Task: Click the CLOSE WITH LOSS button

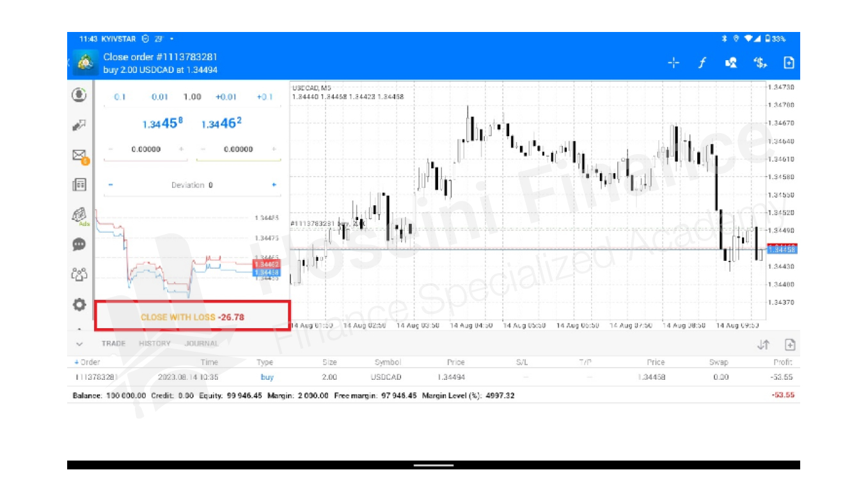Action: pyautogui.click(x=193, y=316)
